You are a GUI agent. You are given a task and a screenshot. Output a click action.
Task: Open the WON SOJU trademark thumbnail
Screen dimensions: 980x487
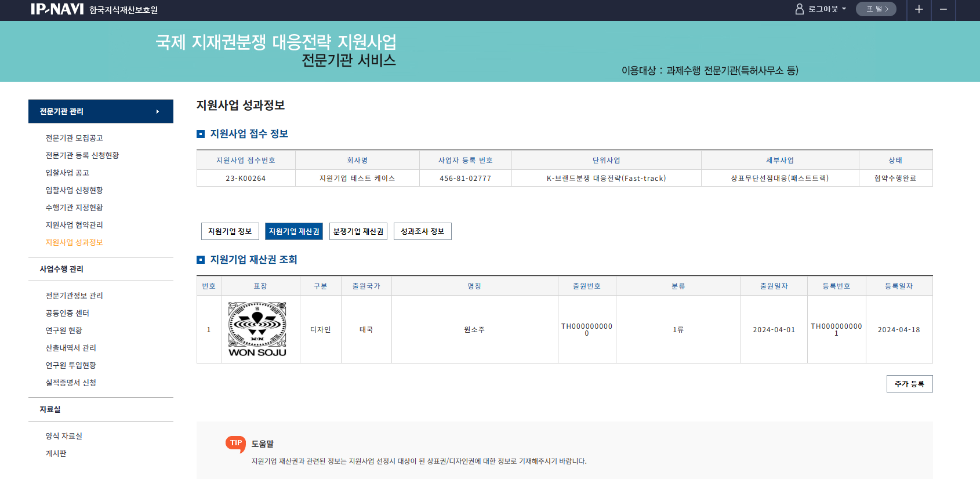[x=257, y=329]
